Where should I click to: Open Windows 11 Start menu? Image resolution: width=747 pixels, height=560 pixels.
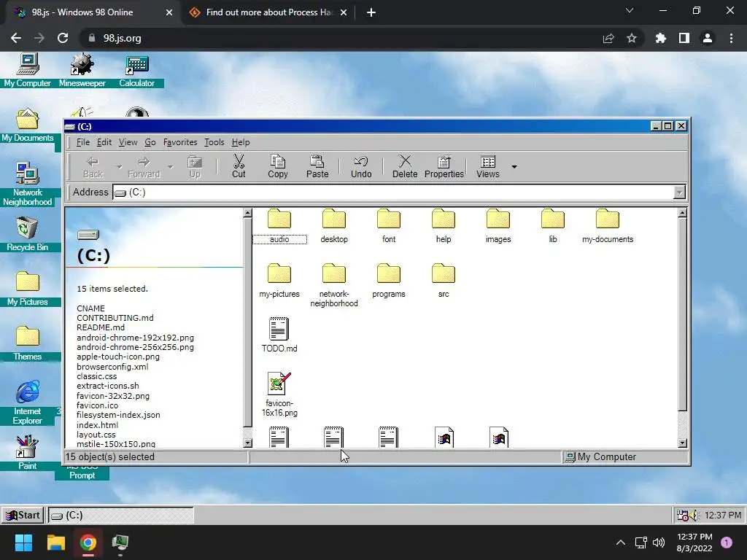pyautogui.click(x=23, y=542)
